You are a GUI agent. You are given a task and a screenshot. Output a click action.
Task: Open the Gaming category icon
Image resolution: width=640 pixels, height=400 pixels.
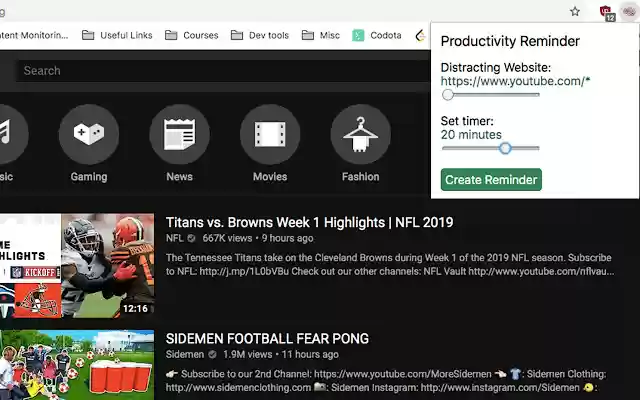[89, 134]
